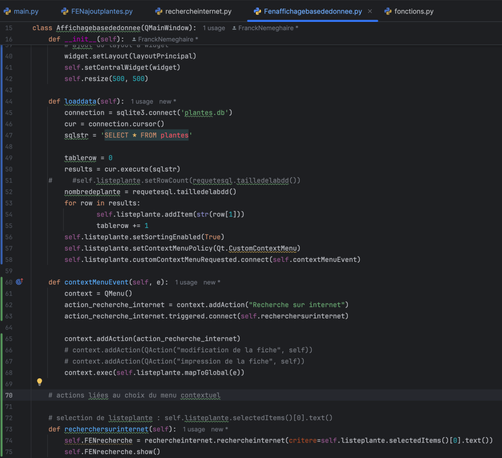Click the '1 usage' hint beside class Affichagebasededonnee
This screenshot has width=502, height=458.
pyautogui.click(x=214, y=28)
